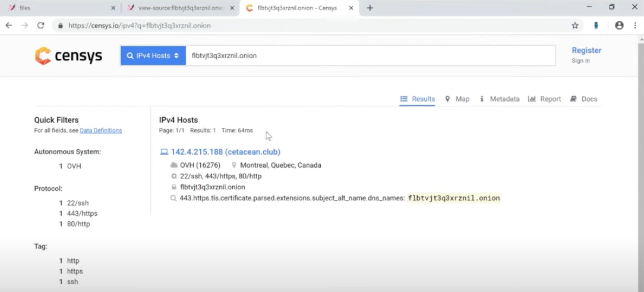Open the Report tab
The width and height of the screenshot is (644, 292).
544,99
